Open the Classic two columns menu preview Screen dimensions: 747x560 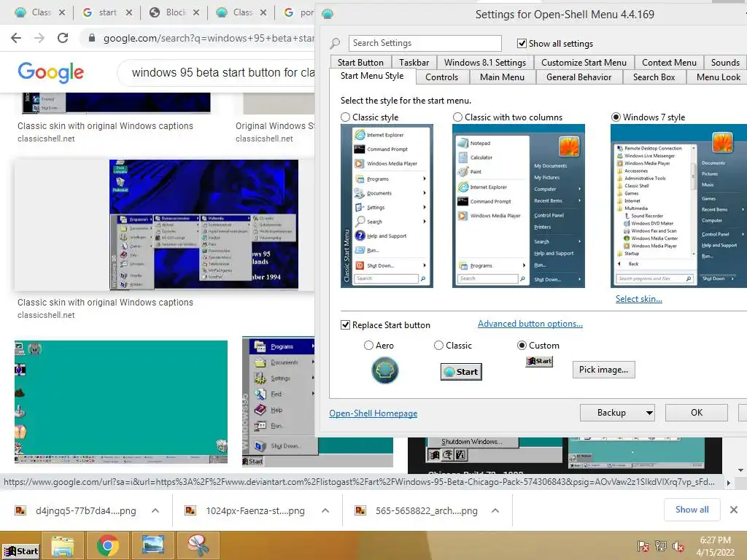point(519,206)
